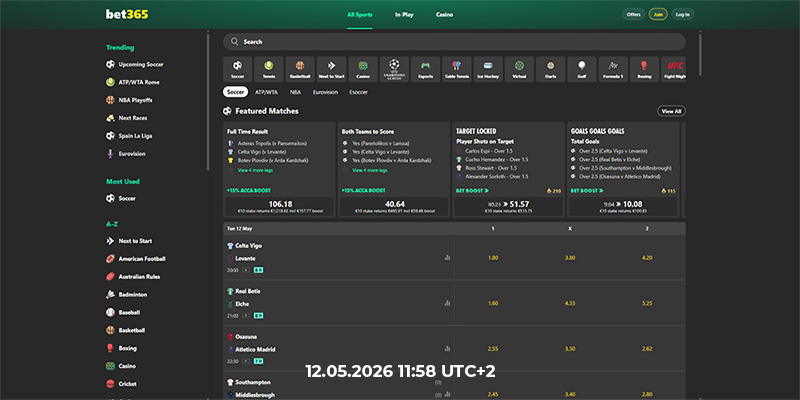Open Spain La Liga in the sidebar
The image size is (800, 400).
(x=129, y=136)
